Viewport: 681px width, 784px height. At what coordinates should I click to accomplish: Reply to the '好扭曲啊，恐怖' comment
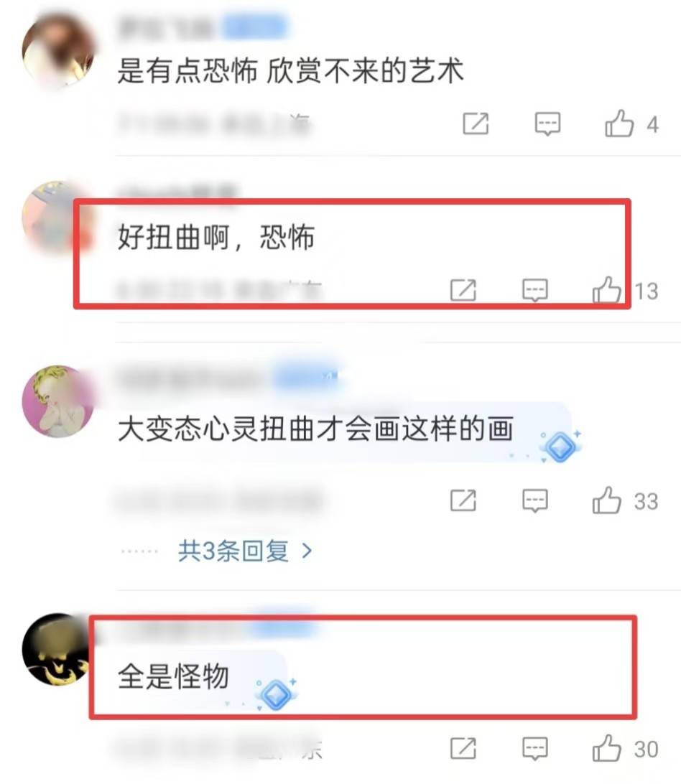click(x=535, y=290)
